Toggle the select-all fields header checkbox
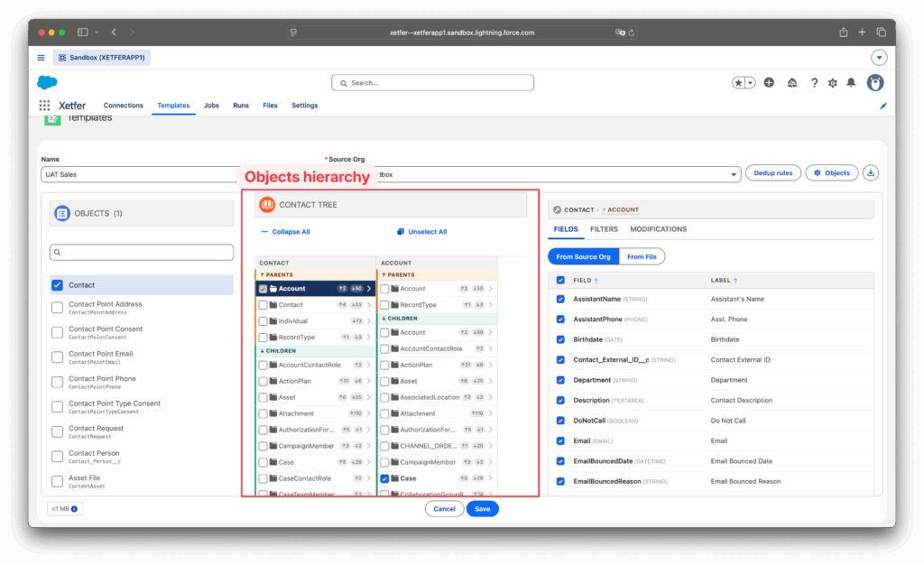The image size is (924, 565). pyautogui.click(x=560, y=281)
